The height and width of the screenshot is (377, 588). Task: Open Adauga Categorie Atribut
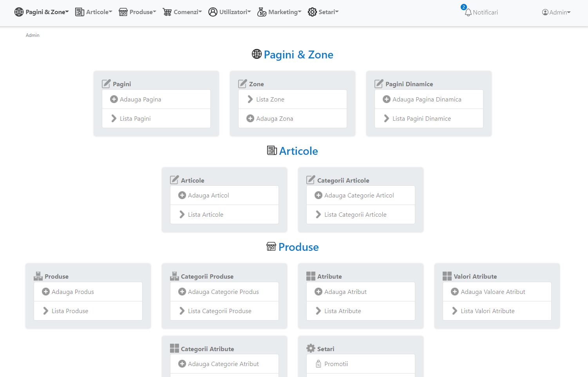(224, 364)
